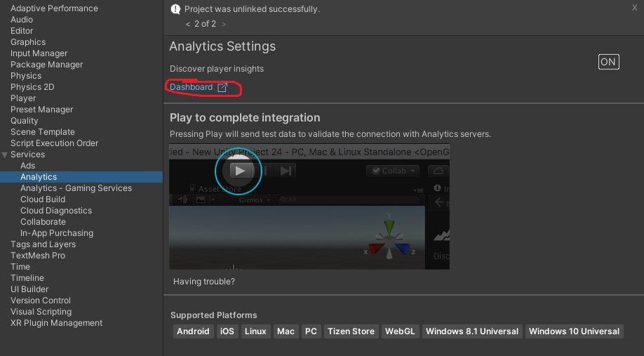Open Input Manager settings
The height and width of the screenshot is (356, 644).
tap(39, 53)
